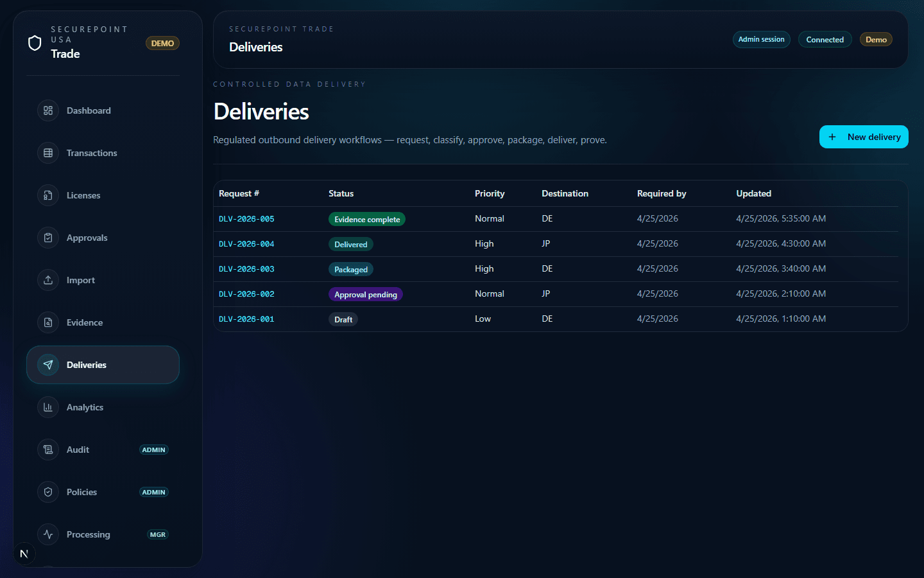
Task: Click the DEMO tag in sidebar
Action: (162, 43)
